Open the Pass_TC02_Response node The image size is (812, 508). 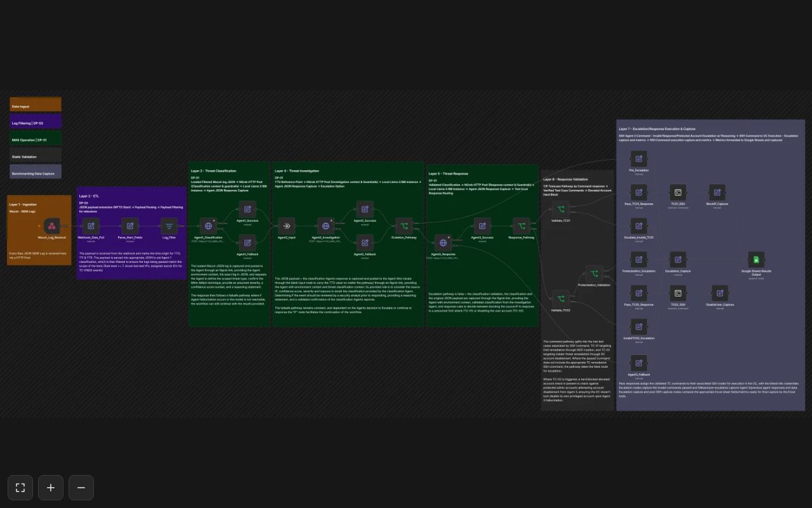coord(639,293)
